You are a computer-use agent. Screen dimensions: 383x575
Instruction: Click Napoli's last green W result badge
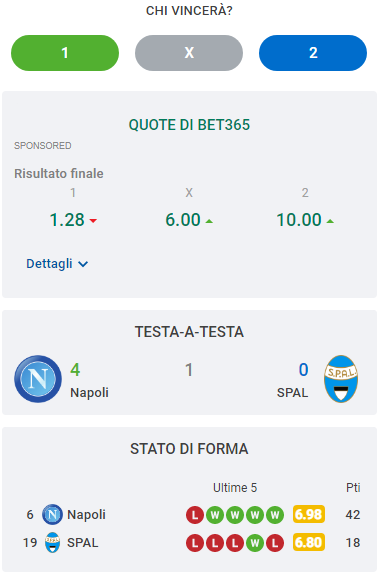coord(275,515)
